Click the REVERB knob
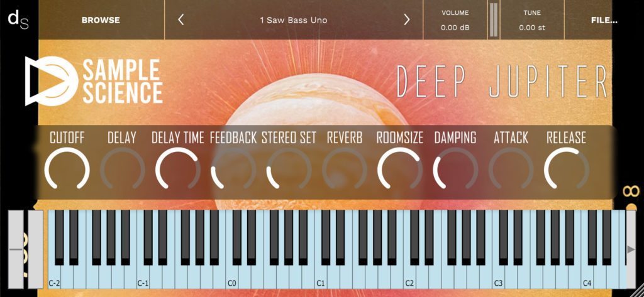The height and width of the screenshot is (297, 644). [x=344, y=169]
